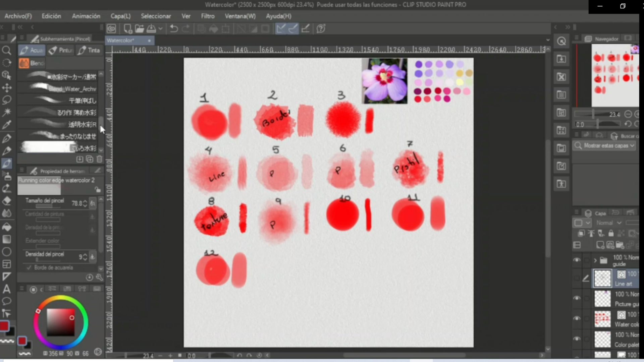This screenshot has height=362, width=644.
Task: Click the Undo arrow in toolbar
Action: pyautogui.click(x=174, y=29)
